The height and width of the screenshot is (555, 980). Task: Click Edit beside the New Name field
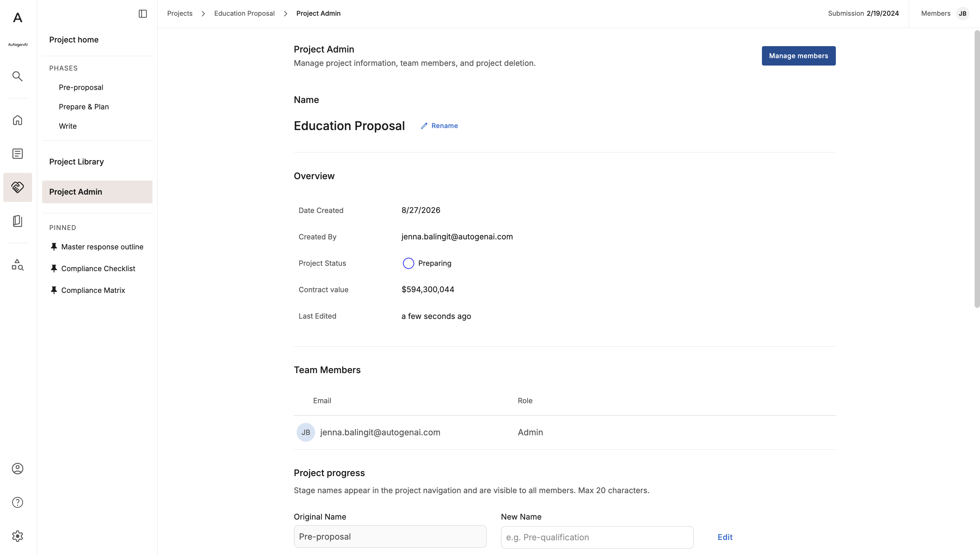[x=725, y=537]
